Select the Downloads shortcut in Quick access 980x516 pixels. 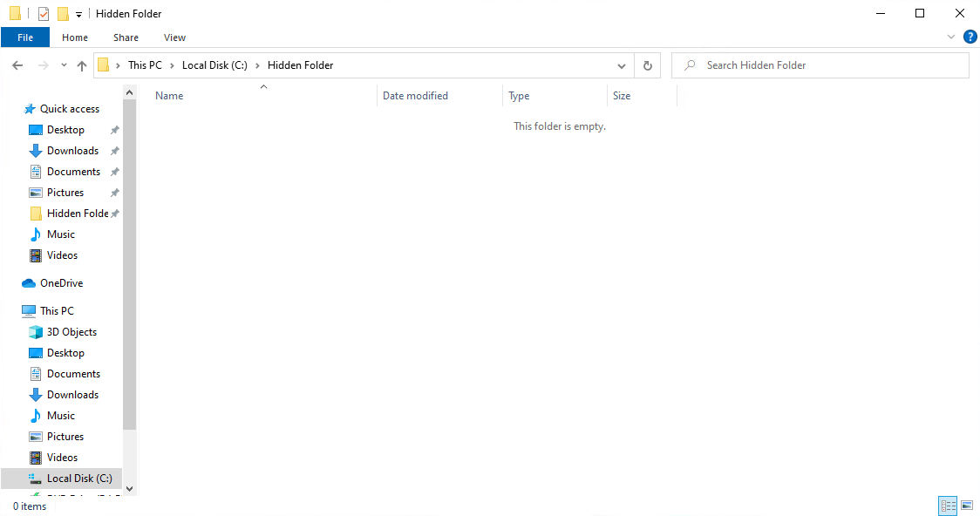click(71, 150)
